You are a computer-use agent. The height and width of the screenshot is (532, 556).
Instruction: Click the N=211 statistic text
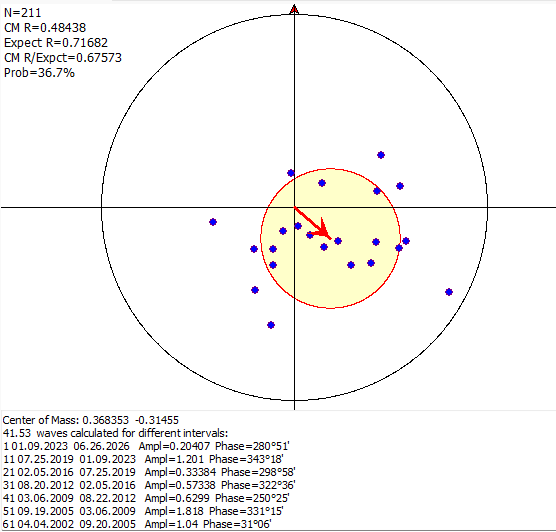tap(22, 13)
